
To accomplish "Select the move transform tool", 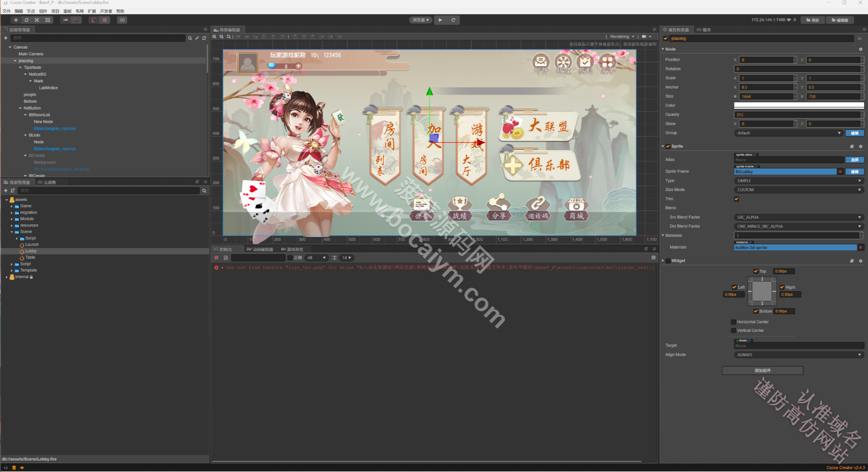I will [x=16, y=20].
